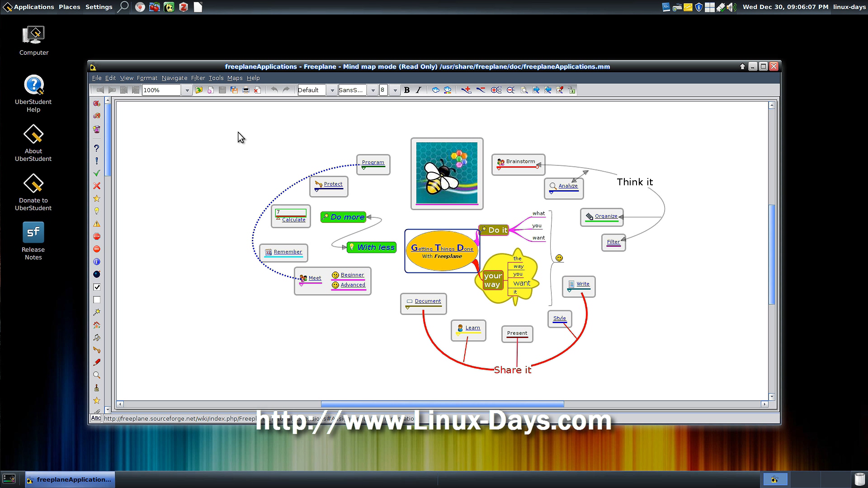Image resolution: width=868 pixels, height=488 pixels.
Task: Add the black bomb icon
Action: [x=96, y=274]
